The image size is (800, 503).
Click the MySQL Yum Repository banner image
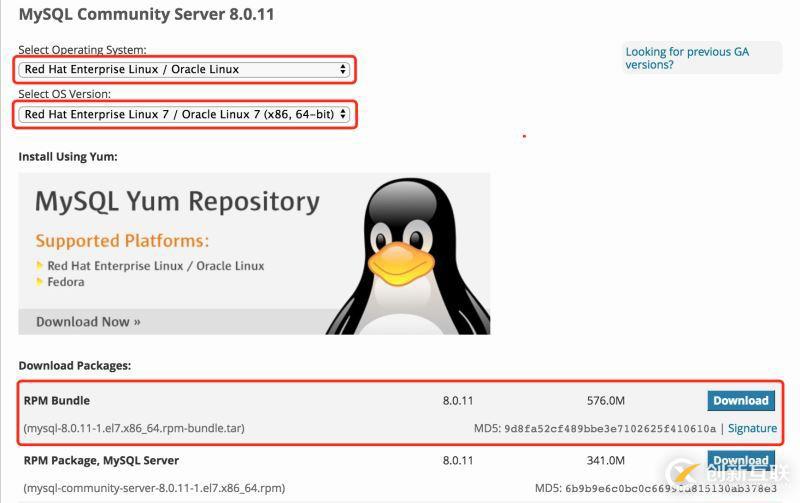point(254,254)
